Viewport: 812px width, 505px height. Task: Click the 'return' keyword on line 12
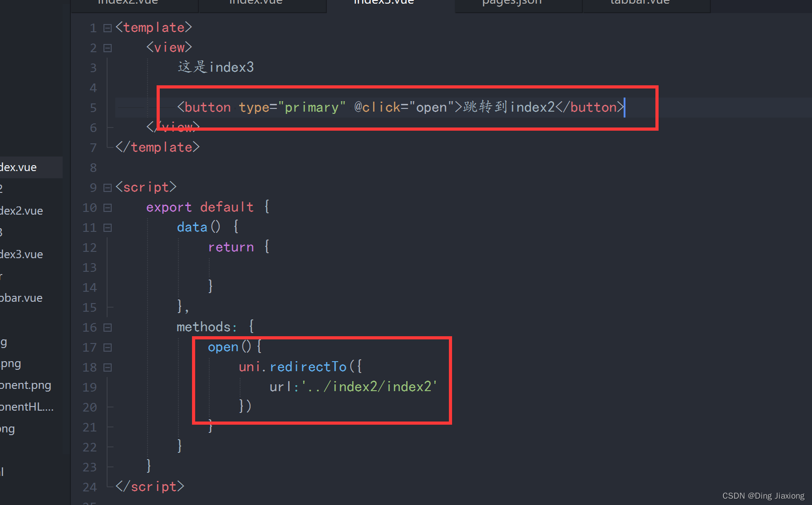click(231, 247)
